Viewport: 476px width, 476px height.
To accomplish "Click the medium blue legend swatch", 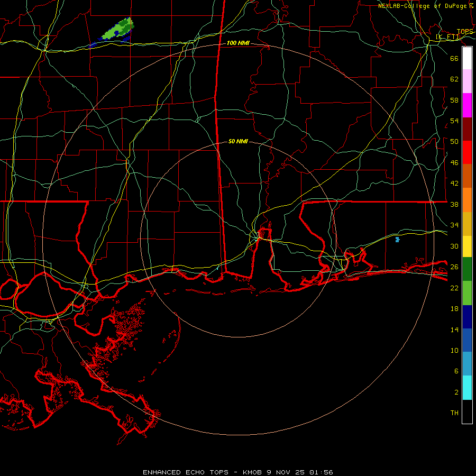I will point(467,340).
